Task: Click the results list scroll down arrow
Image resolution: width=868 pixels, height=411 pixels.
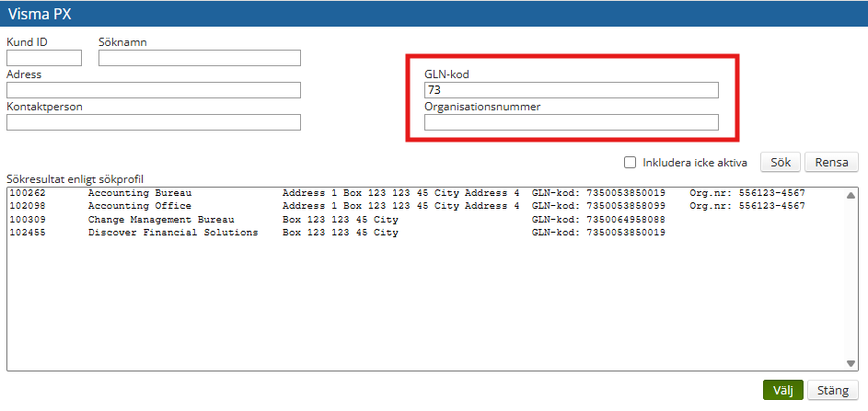Action: click(x=851, y=363)
